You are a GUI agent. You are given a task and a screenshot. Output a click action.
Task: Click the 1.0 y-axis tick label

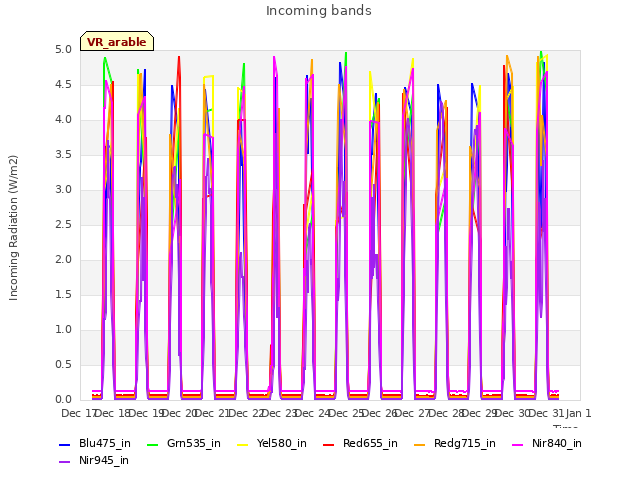63,329
